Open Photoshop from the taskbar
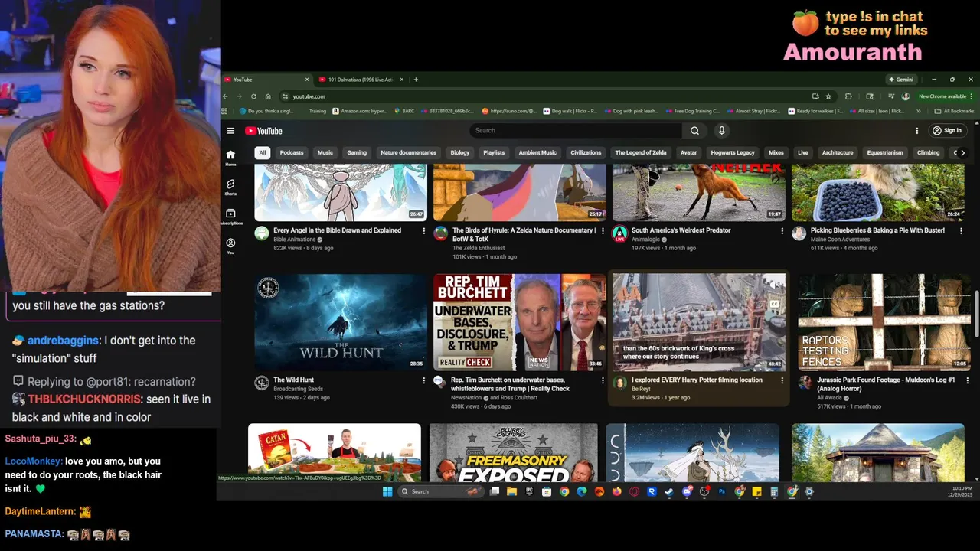 pos(722,491)
